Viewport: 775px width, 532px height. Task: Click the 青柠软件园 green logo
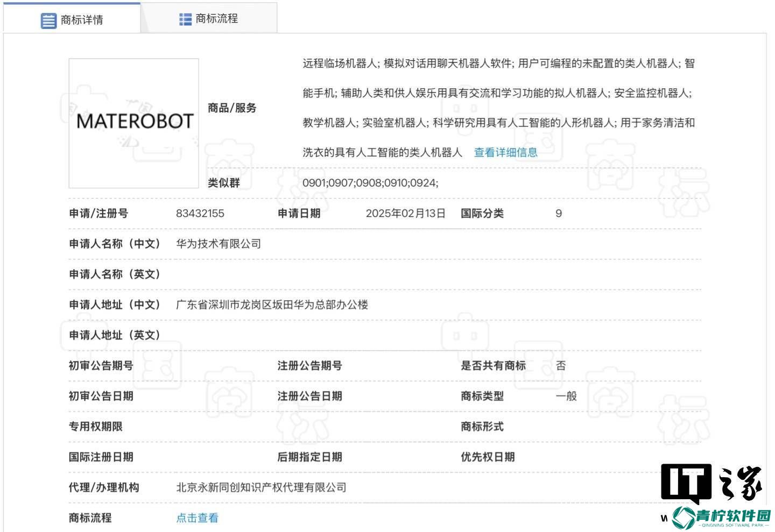(x=721, y=517)
